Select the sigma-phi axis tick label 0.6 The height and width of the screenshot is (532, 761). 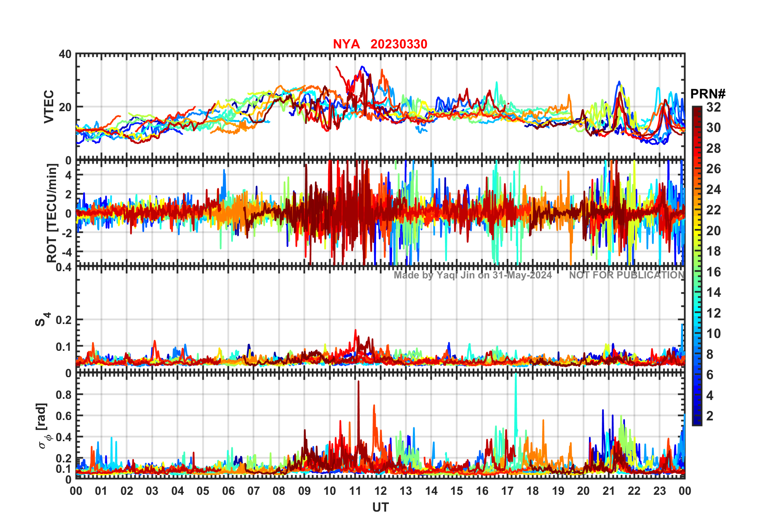64,416
